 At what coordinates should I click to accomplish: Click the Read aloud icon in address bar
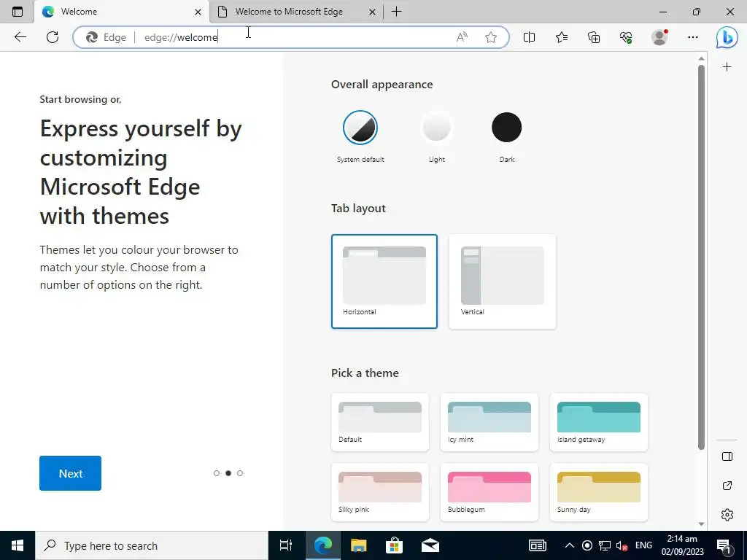(462, 37)
